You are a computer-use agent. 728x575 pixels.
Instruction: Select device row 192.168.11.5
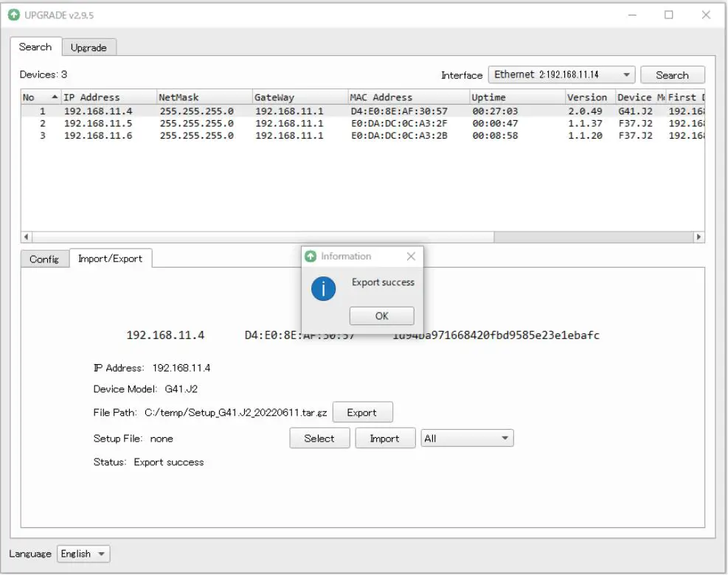363,123
